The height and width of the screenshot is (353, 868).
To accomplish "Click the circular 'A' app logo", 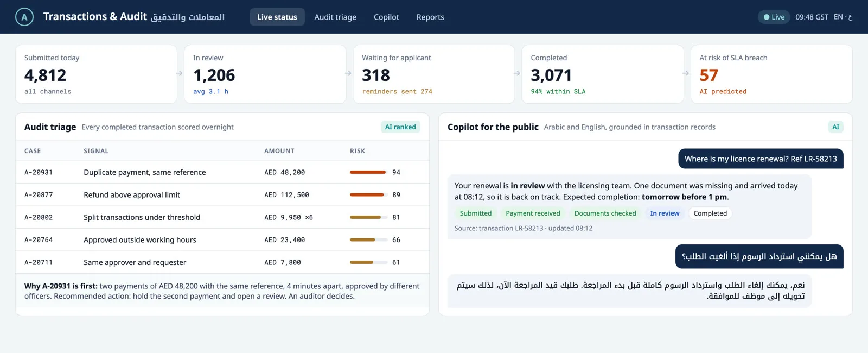I will (x=24, y=17).
